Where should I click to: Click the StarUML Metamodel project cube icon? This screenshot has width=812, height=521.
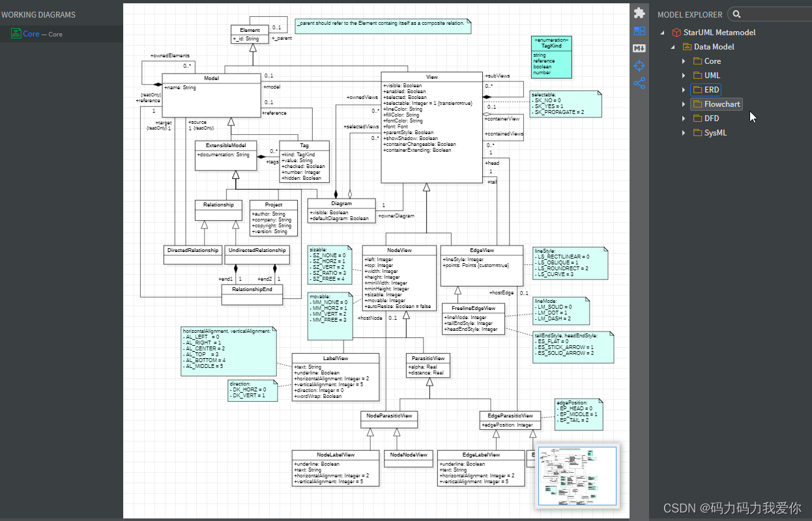(x=676, y=33)
